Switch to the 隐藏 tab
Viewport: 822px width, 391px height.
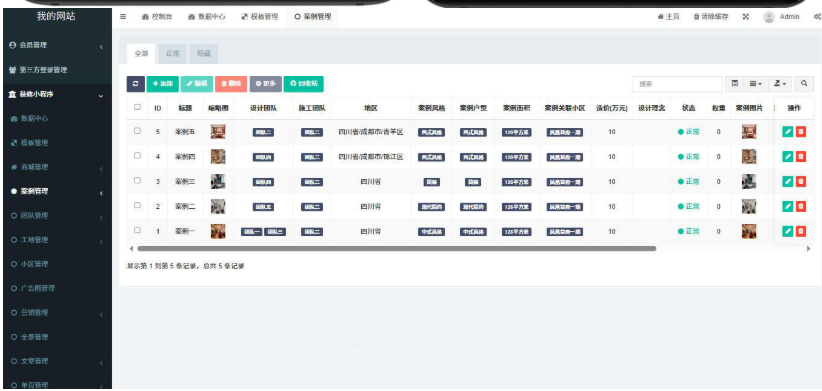point(204,53)
